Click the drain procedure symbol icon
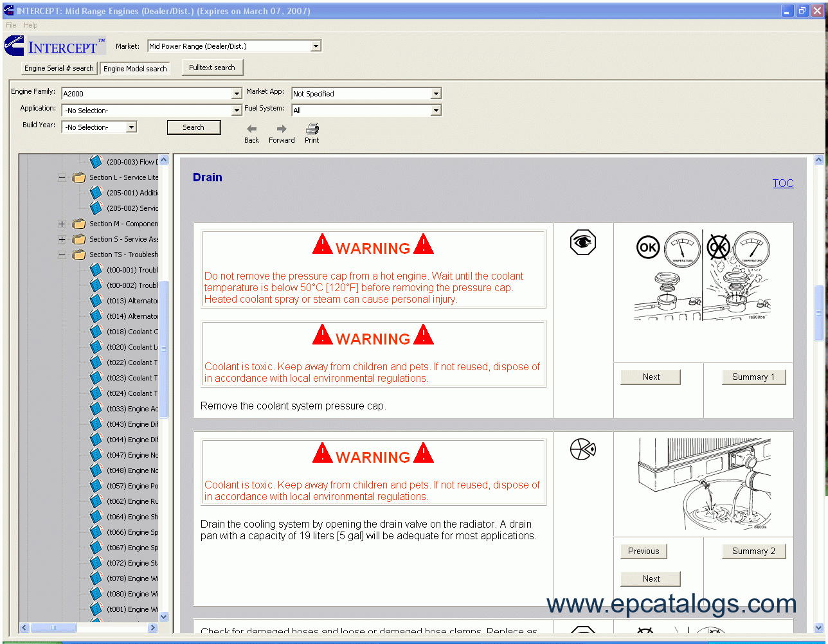This screenshot has width=828, height=644. (583, 449)
